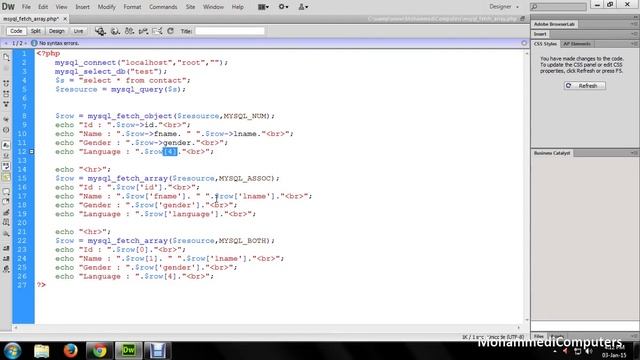Open Edit menu

[43, 7]
